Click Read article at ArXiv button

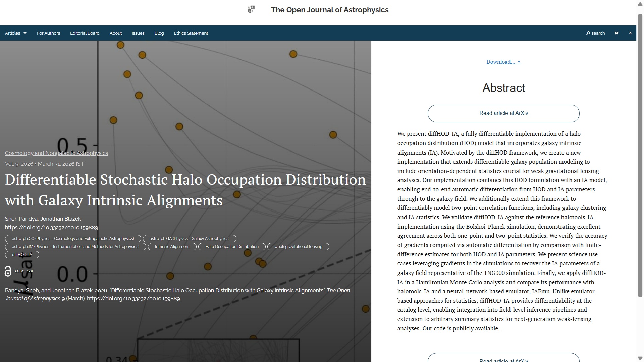tap(503, 113)
